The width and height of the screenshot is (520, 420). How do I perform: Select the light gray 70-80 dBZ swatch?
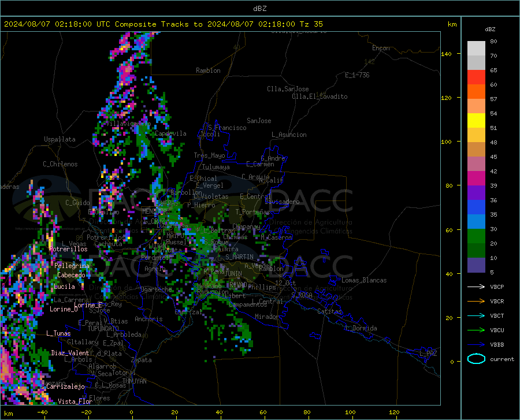[x=476, y=49]
